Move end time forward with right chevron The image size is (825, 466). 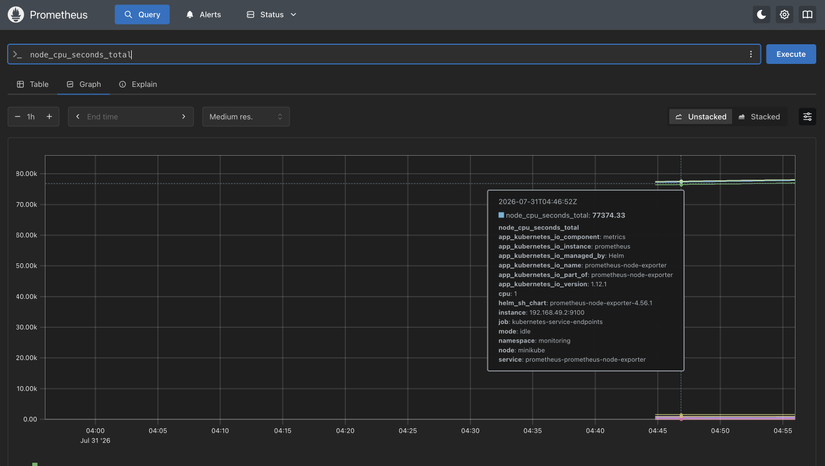(x=184, y=117)
